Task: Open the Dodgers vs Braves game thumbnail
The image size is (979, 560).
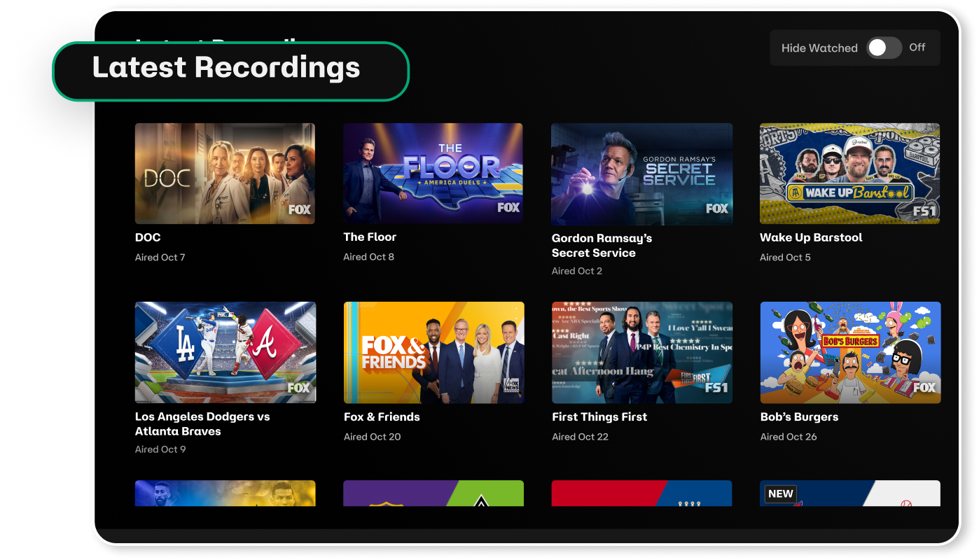Action: coord(225,352)
